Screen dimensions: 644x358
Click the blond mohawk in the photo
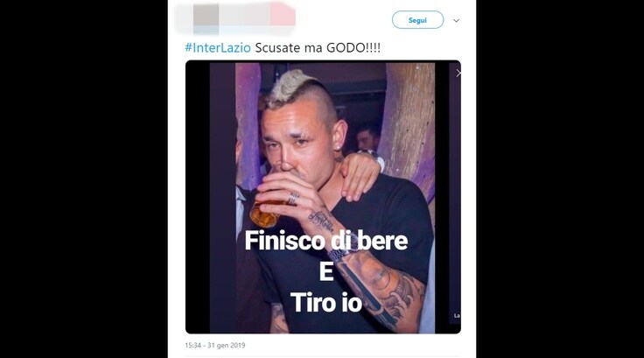291,88
